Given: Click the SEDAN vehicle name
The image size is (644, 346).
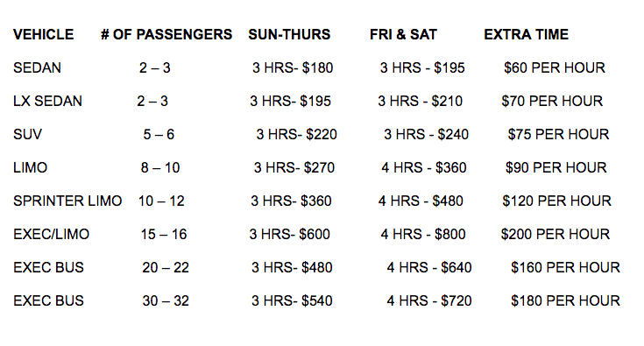Looking at the screenshot, I should pyautogui.click(x=37, y=67).
